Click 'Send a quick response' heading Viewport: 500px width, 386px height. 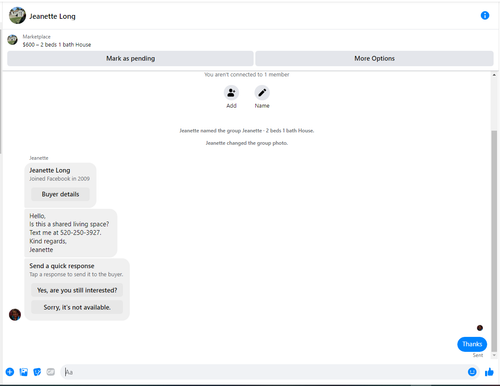tap(62, 266)
